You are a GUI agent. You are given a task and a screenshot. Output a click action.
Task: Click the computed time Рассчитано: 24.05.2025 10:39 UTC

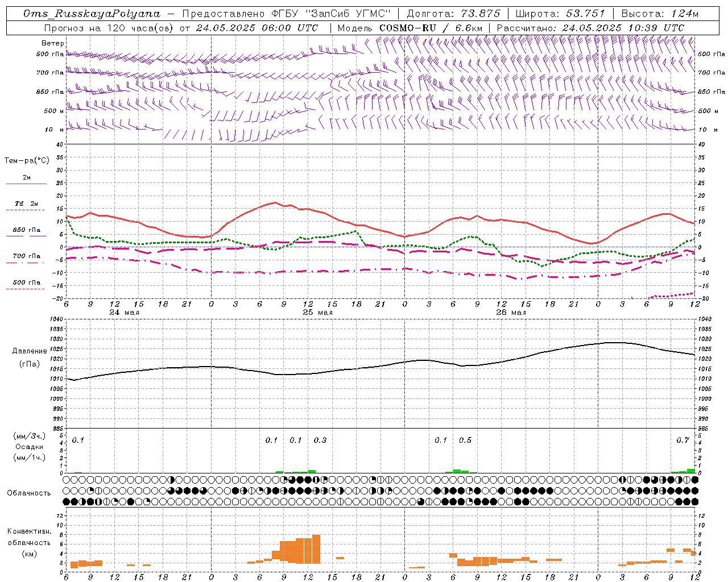coord(590,28)
